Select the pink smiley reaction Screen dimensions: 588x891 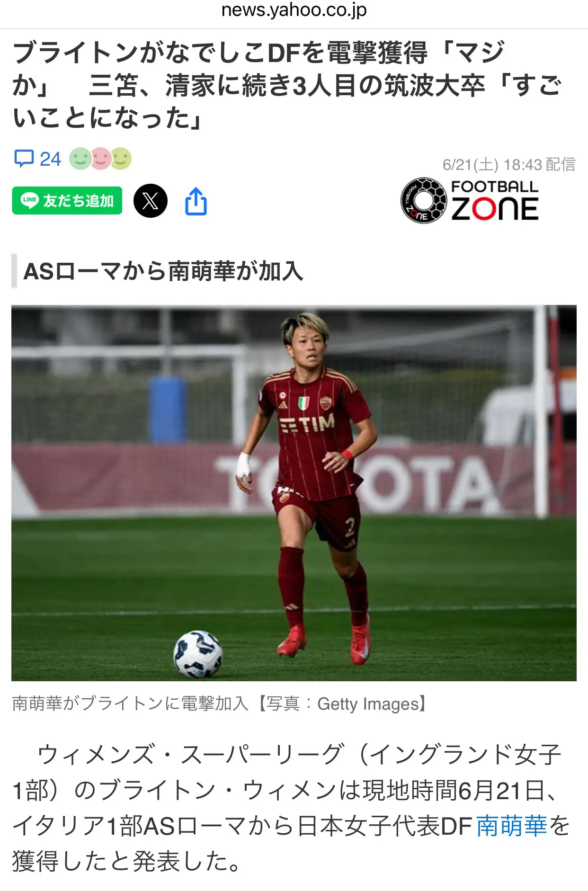click(100, 159)
